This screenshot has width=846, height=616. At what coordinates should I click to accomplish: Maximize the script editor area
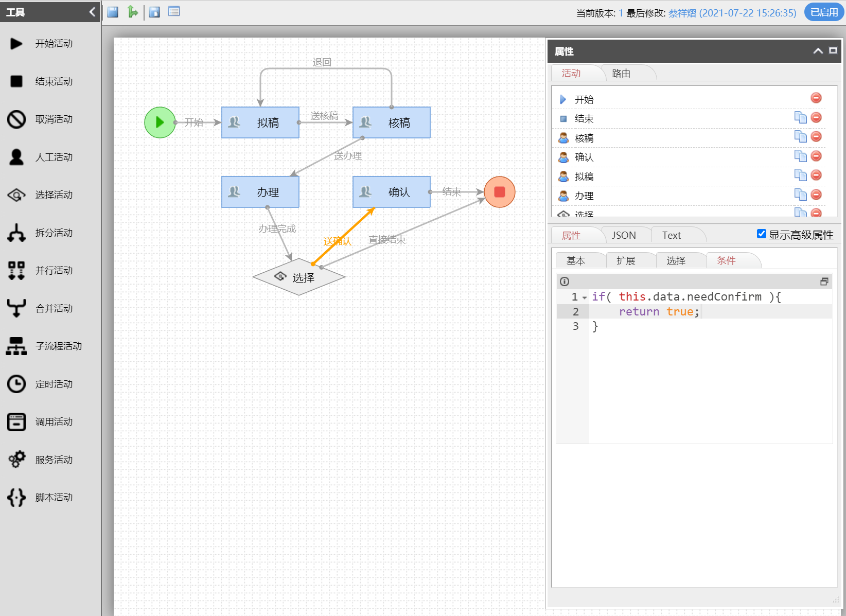click(x=824, y=281)
